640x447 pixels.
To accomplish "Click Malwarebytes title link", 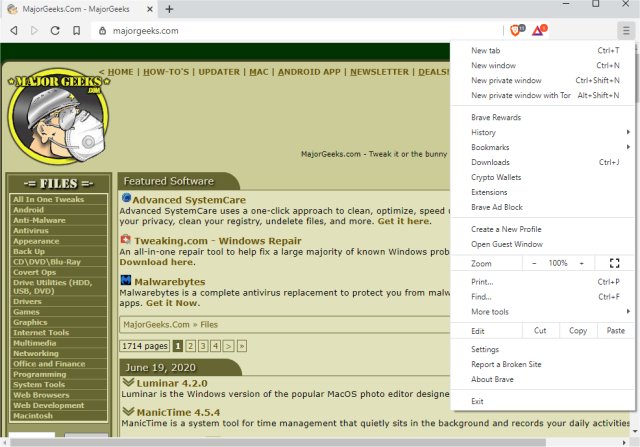I will [169, 282].
